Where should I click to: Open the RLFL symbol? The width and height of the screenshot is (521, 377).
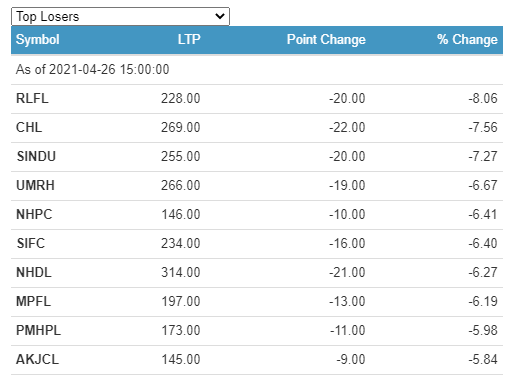(x=32, y=99)
